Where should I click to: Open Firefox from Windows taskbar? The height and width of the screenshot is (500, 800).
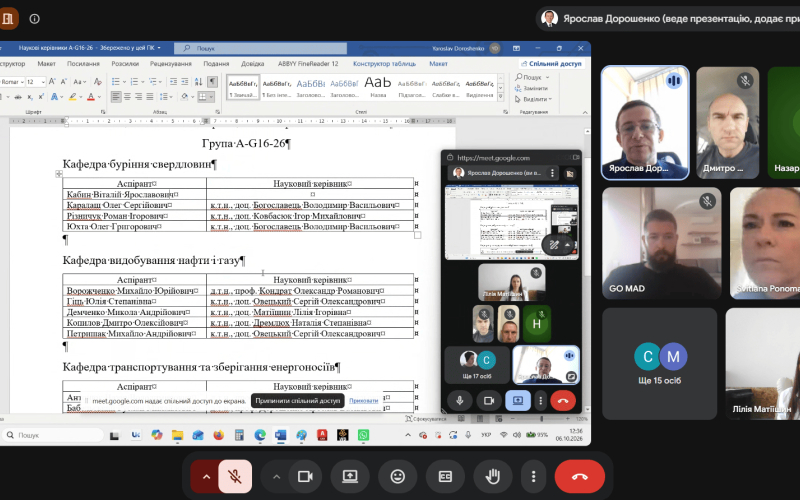tap(219, 435)
